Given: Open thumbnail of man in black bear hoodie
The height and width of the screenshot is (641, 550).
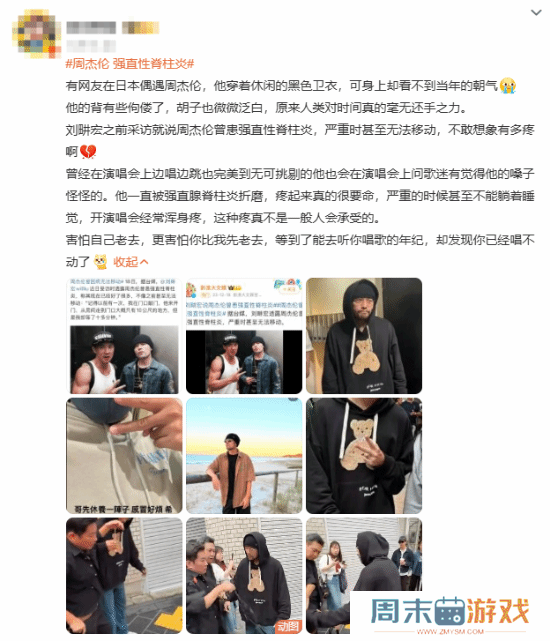Looking at the screenshot, I should (x=364, y=336).
